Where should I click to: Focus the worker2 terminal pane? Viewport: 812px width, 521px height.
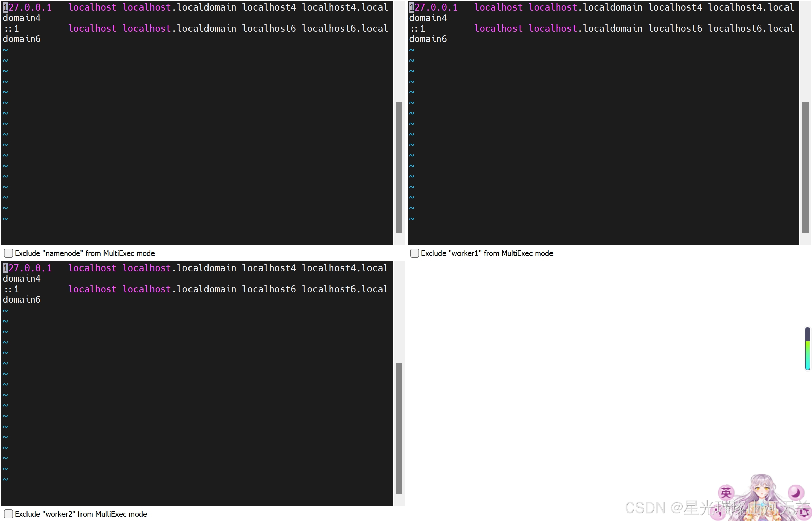[197, 398]
